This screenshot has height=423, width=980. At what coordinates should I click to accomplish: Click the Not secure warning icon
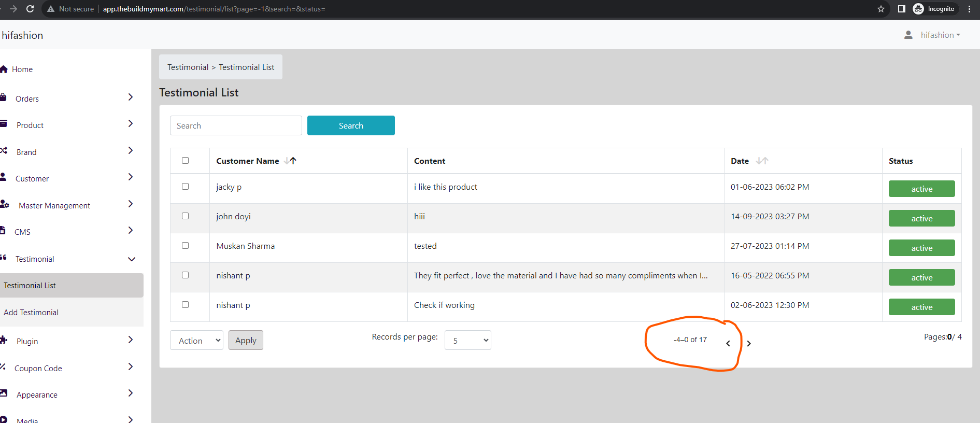(51, 9)
